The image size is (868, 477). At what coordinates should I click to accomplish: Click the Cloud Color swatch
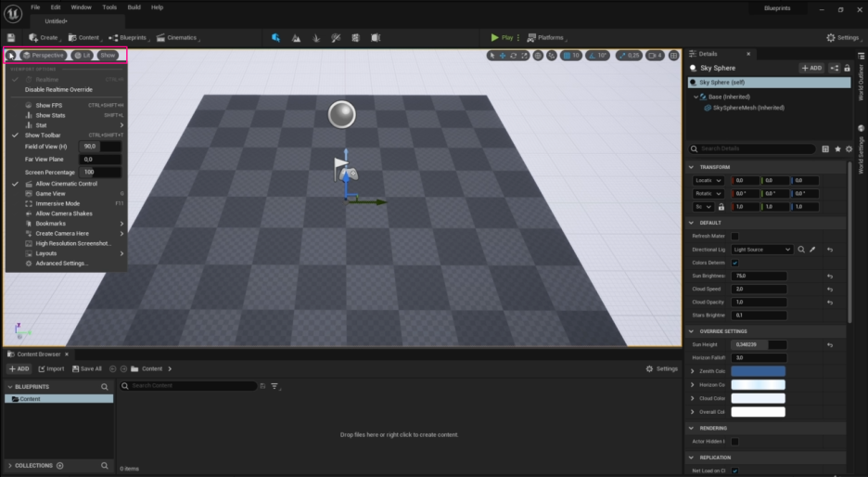pos(758,398)
